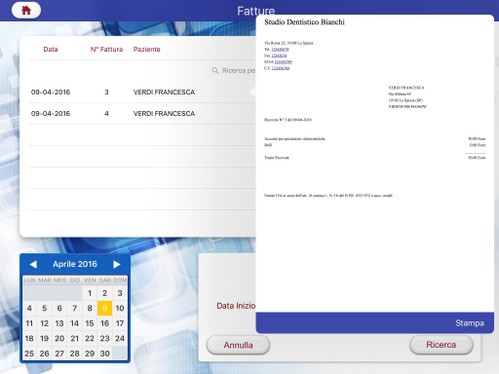
Task: Open the Tel. phone number link
Action: click(x=280, y=49)
